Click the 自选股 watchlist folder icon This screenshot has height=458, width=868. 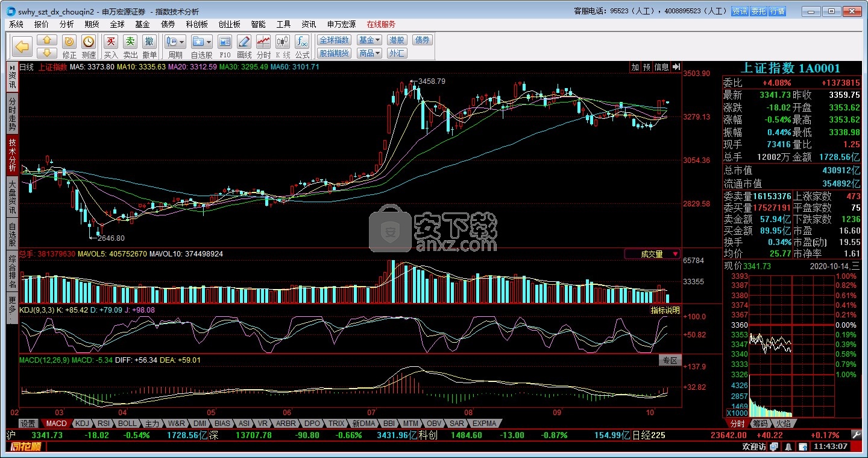(198, 41)
